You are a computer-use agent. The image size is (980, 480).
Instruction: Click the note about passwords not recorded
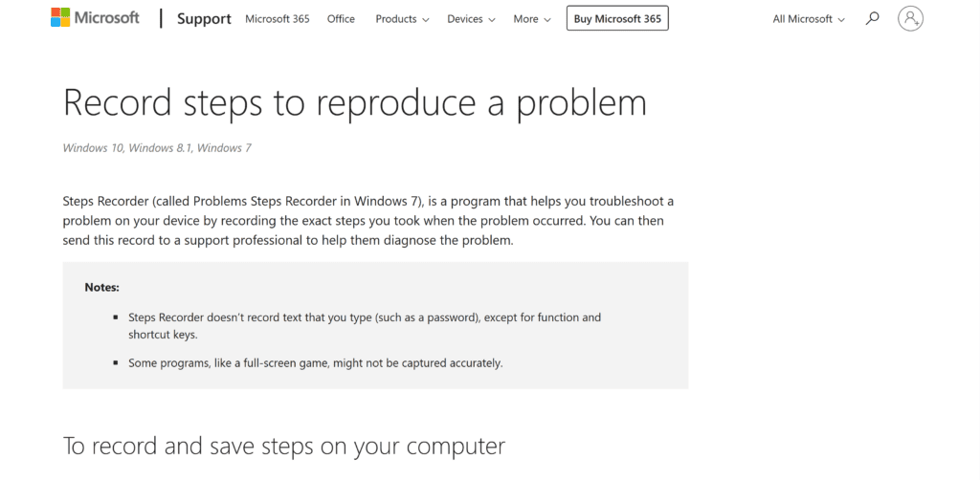[x=364, y=326]
